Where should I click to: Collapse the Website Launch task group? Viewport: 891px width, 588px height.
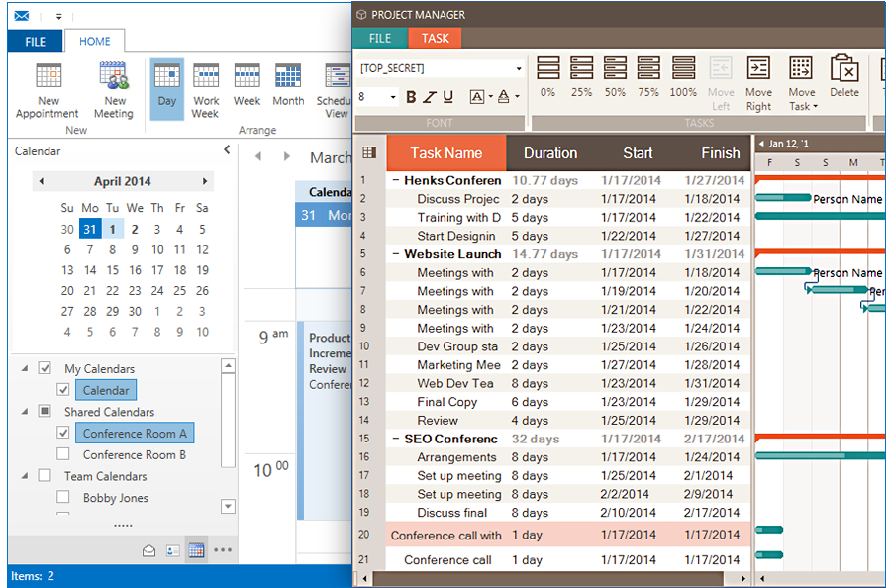(x=396, y=254)
